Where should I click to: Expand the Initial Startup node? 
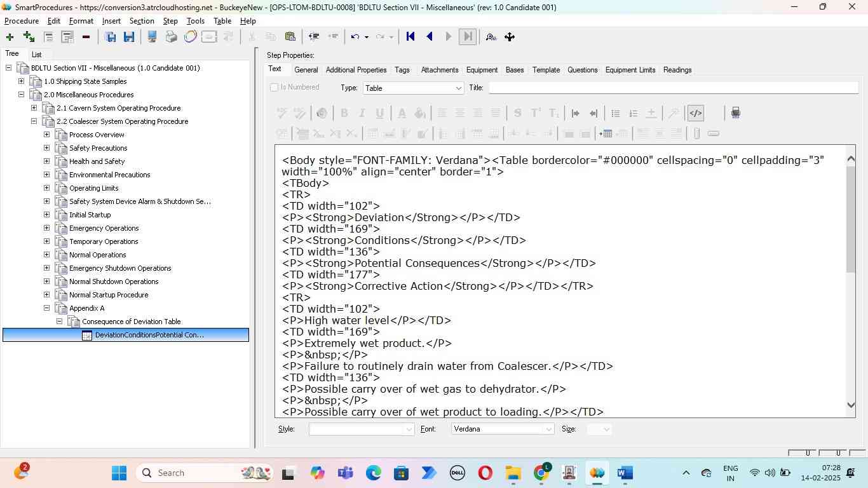click(x=46, y=215)
